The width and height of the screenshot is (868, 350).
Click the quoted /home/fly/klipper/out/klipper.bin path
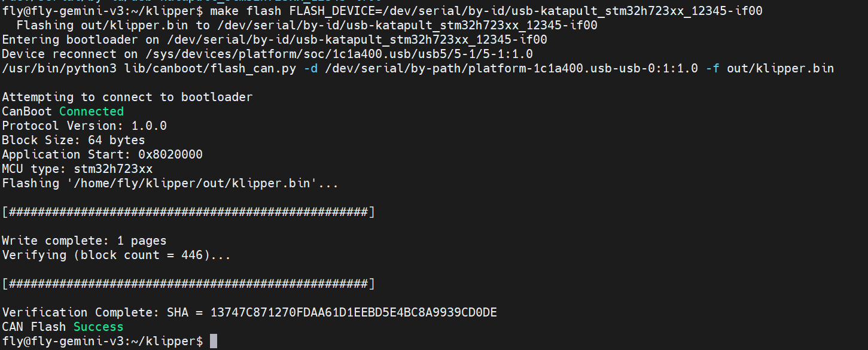(x=192, y=183)
